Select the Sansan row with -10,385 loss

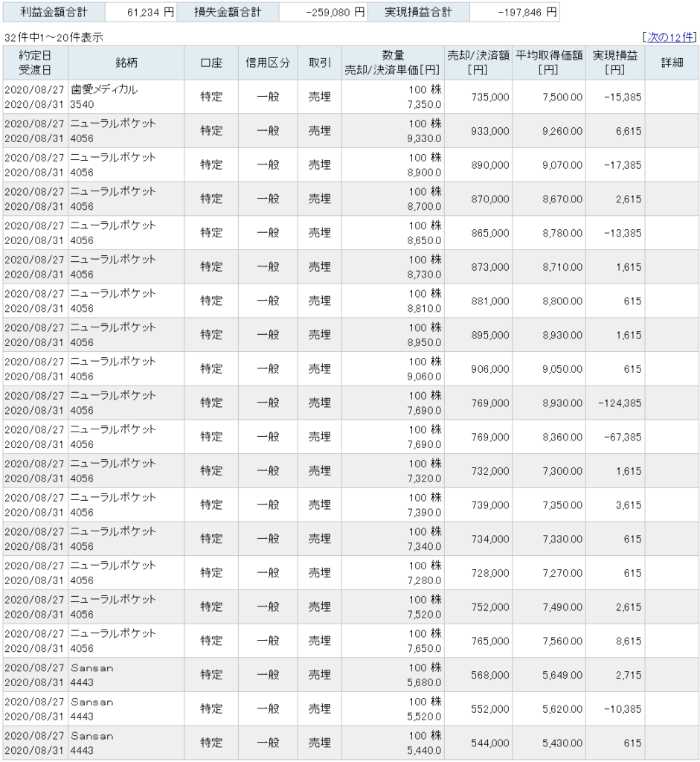(x=350, y=709)
